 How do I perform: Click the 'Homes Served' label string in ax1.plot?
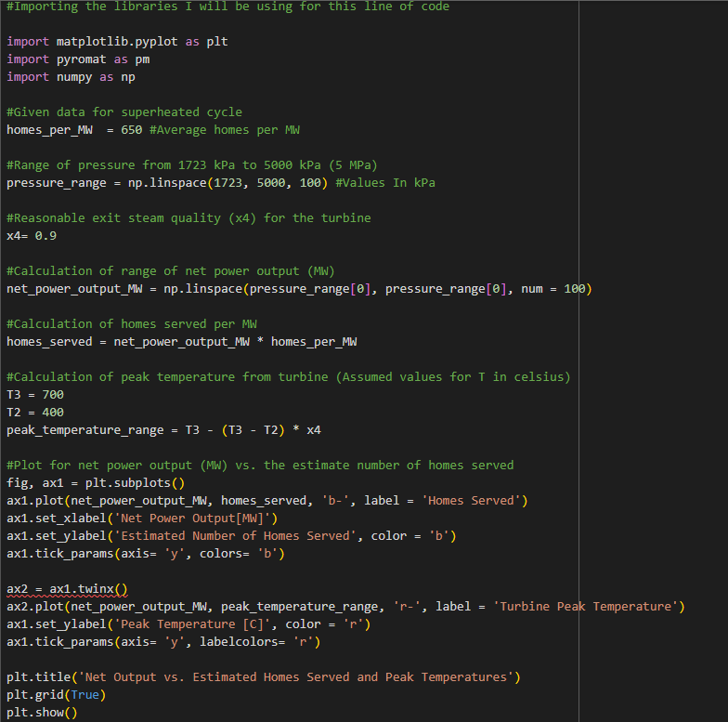tap(471, 501)
